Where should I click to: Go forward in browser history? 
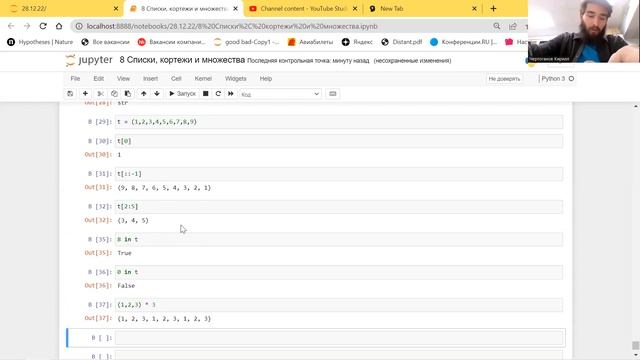coord(27,26)
